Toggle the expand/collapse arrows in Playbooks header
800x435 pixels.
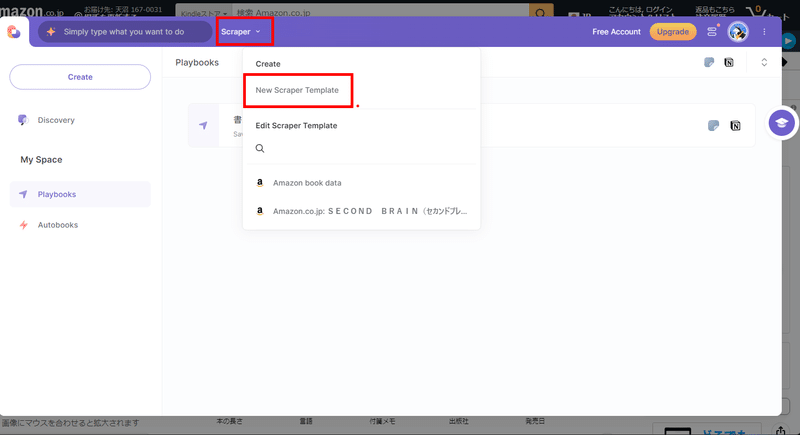764,62
